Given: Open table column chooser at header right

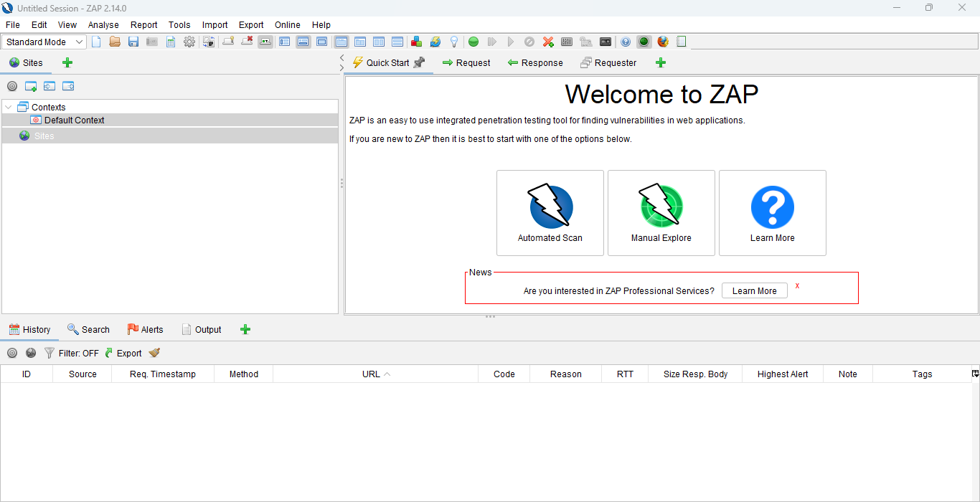Looking at the screenshot, I should coord(975,374).
